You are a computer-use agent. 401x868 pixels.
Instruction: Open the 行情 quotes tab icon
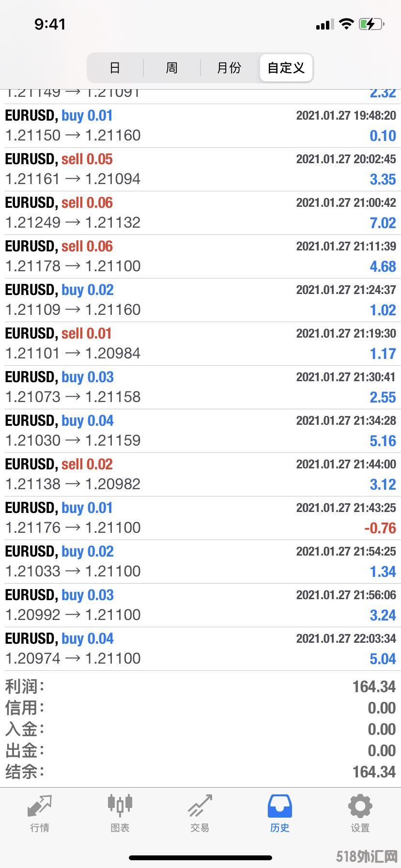tap(40, 806)
